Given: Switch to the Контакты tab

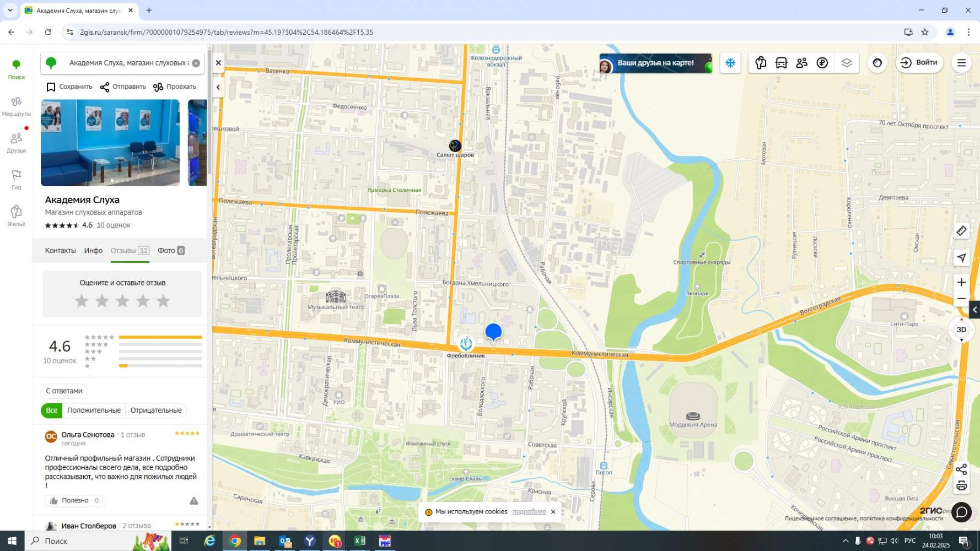Looking at the screenshot, I should tap(61, 251).
